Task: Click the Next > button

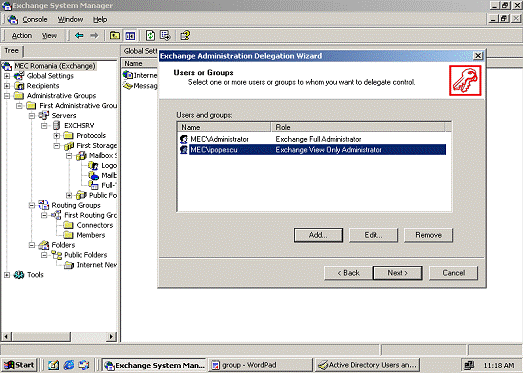Action: click(398, 273)
